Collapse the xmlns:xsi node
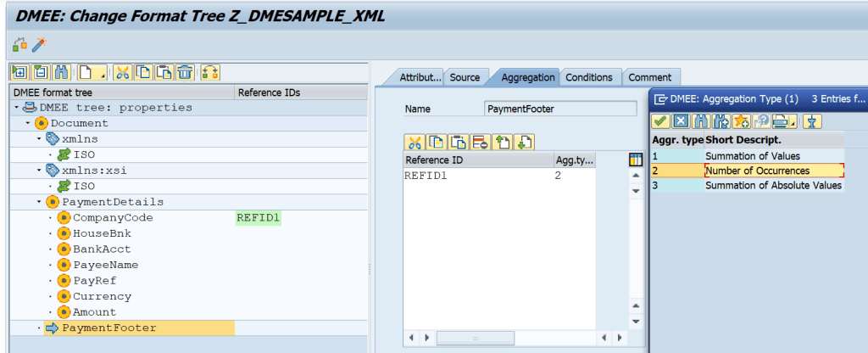 (x=39, y=171)
